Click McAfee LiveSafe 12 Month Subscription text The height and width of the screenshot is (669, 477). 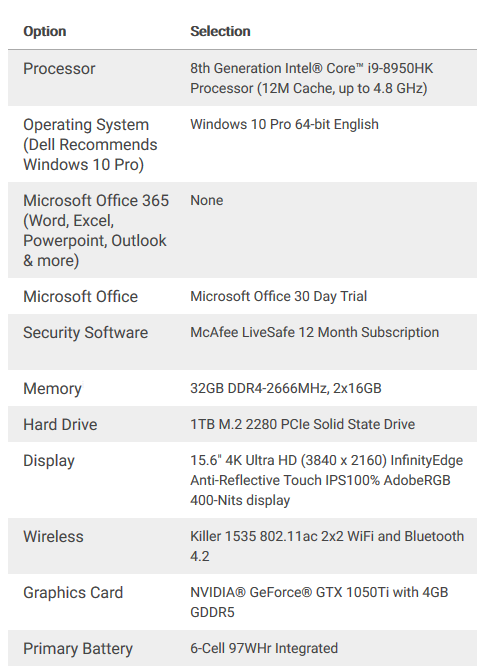[314, 332]
